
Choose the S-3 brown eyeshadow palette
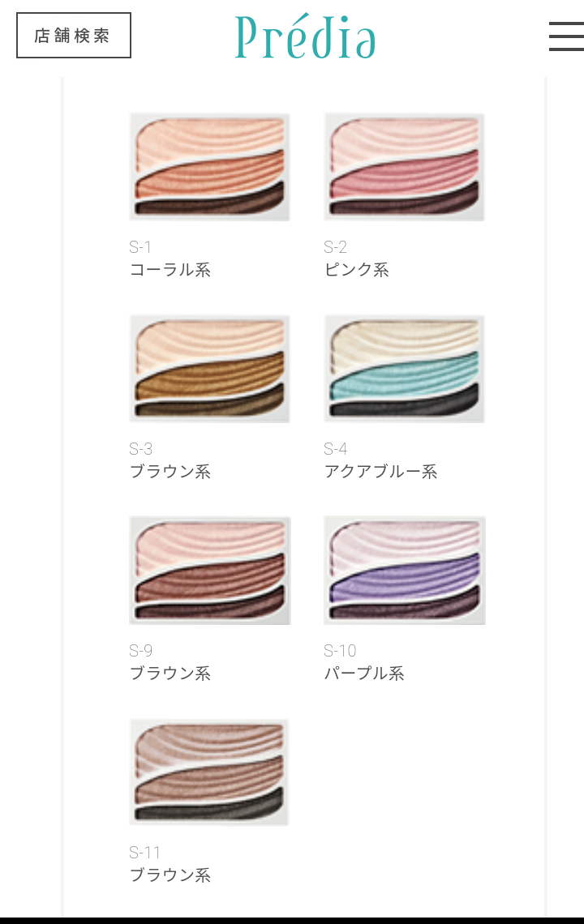pyautogui.click(x=209, y=369)
